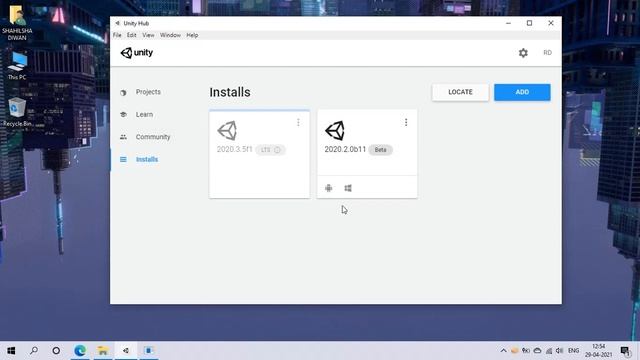Open the File menu

pos(117,35)
